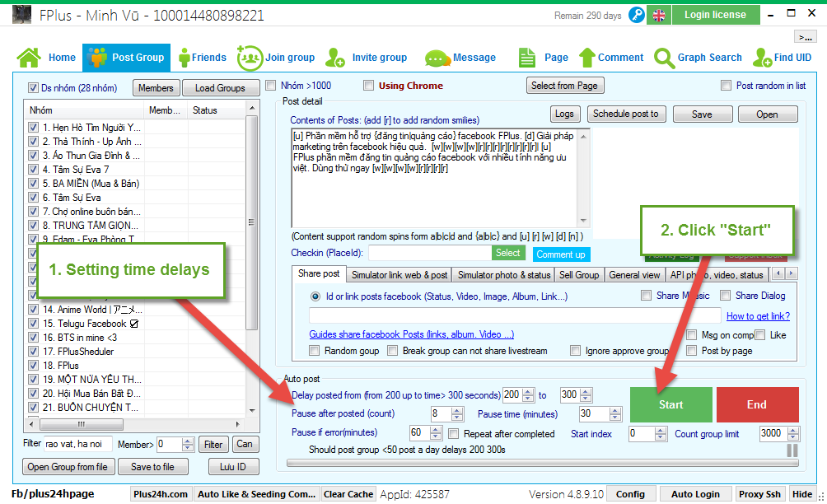Click the Auto Login button
The width and height of the screenshot is (827, 504).
pyautogui.click(x=695, y=494)
